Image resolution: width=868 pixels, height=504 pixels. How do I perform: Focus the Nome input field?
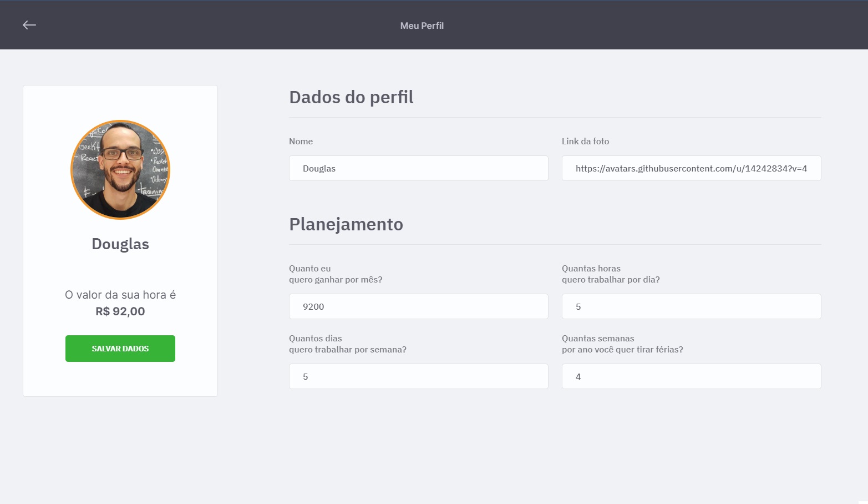(419, 168)
